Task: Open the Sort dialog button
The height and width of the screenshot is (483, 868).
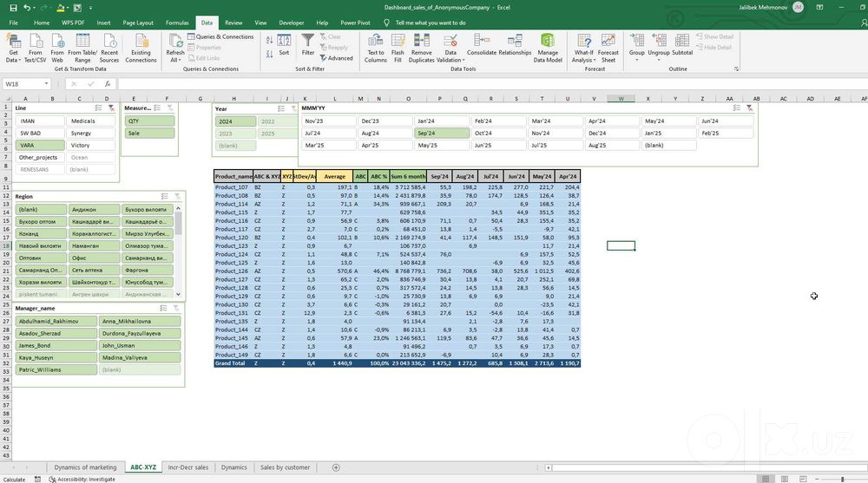Action: [284, 45]
